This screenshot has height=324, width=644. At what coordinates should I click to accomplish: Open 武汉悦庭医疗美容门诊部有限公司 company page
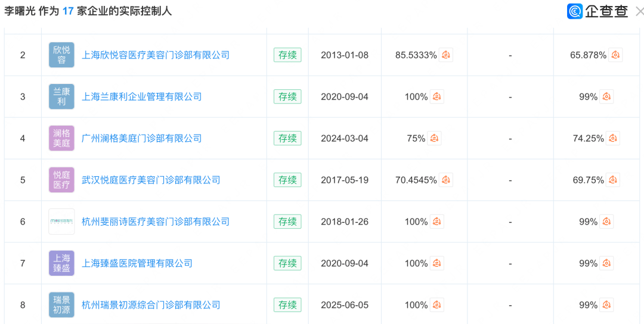click(x=151, y=180)
